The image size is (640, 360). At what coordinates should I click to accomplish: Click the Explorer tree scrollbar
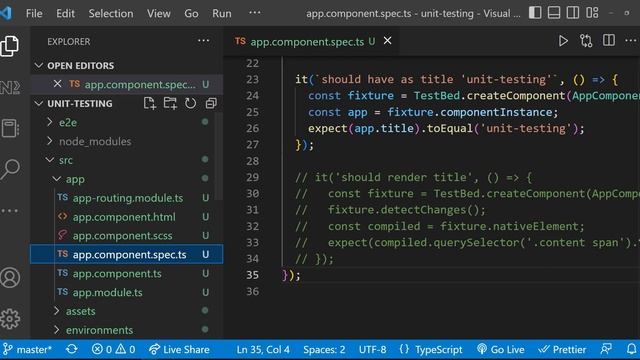tap(219, 156)
